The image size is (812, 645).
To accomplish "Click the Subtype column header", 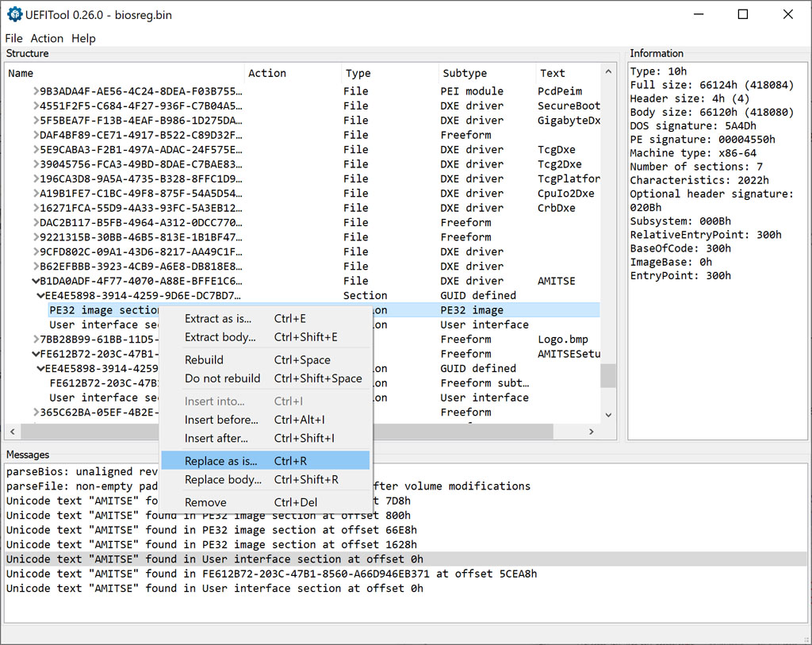I will tap(465, 73).
